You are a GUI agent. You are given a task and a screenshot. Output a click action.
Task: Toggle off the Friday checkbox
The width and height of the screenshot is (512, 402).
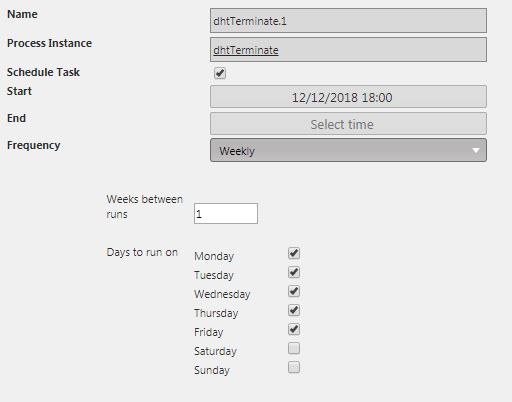[x=294, y=329]
